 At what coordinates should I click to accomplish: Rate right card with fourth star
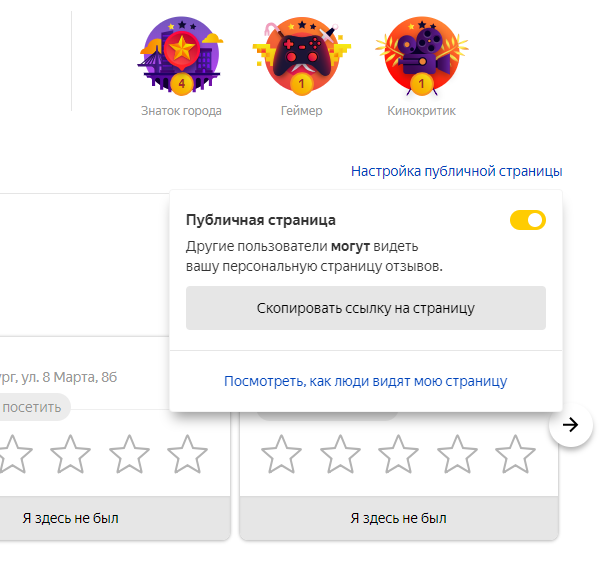[457, 454]
